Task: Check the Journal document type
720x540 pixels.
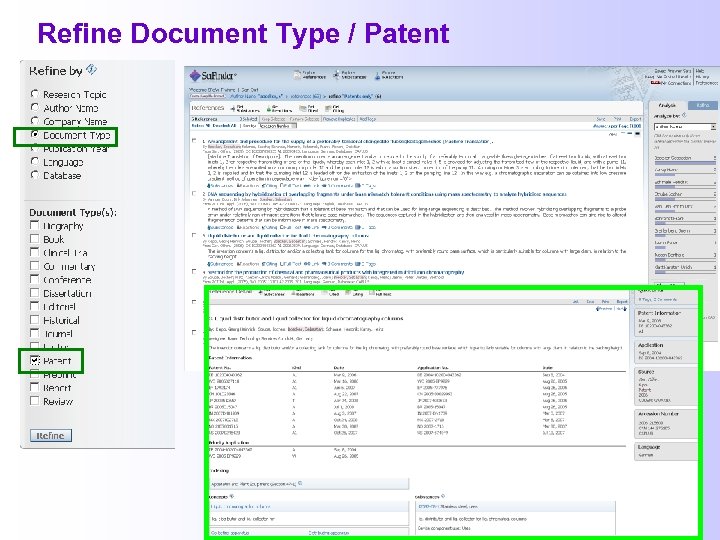Action: click(34, 333)
